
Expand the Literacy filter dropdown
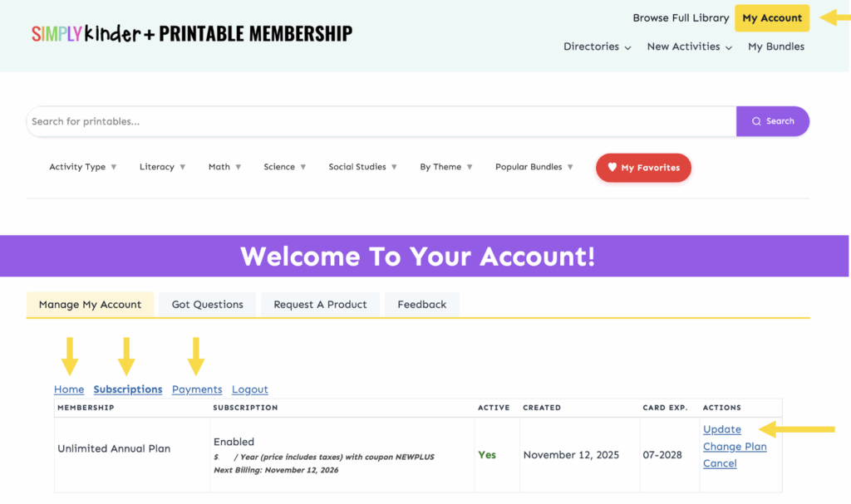[162, 167]
